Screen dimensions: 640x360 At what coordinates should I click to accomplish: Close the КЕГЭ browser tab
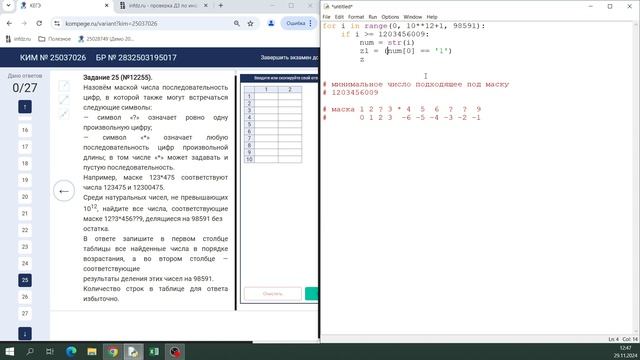(107, 6)
